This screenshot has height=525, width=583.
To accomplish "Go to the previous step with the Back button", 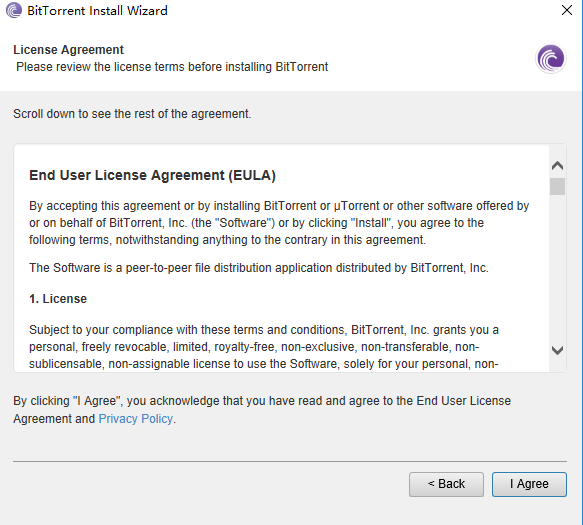I will tap(446, 484).
